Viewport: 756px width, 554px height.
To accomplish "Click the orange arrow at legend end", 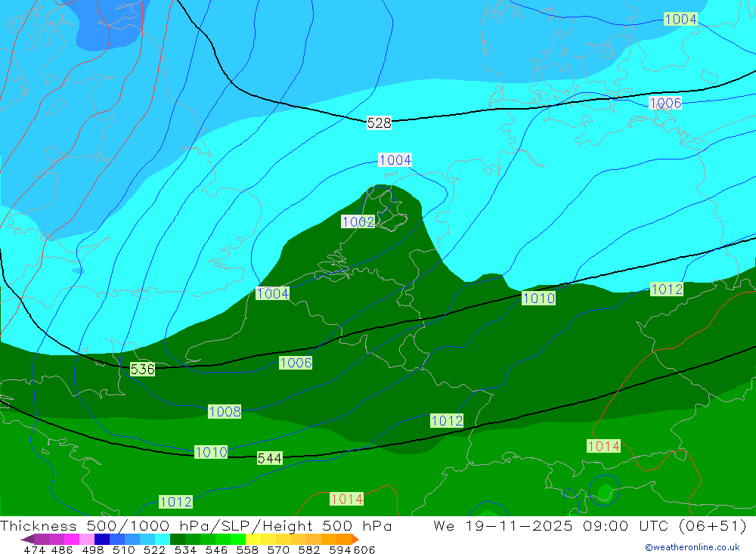I will pyautogui.click(x=355, y=539).
